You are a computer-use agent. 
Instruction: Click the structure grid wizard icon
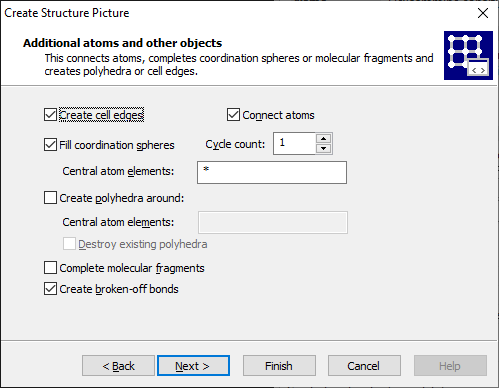pos(468,55)
